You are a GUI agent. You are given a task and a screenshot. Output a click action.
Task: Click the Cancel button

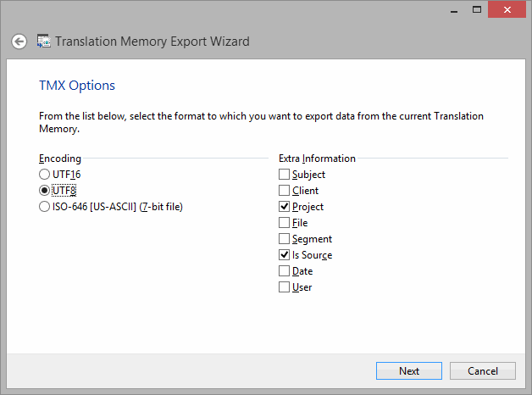(x=483, y=371)
